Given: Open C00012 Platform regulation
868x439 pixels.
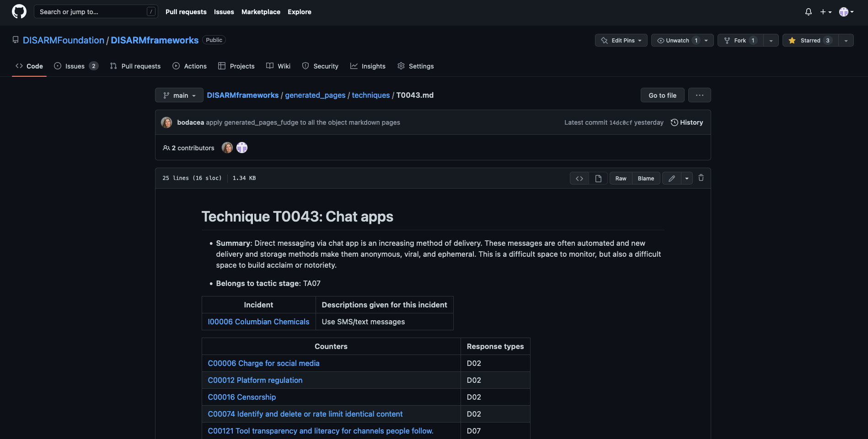Looking at the screenshot, I should (255, 380).
